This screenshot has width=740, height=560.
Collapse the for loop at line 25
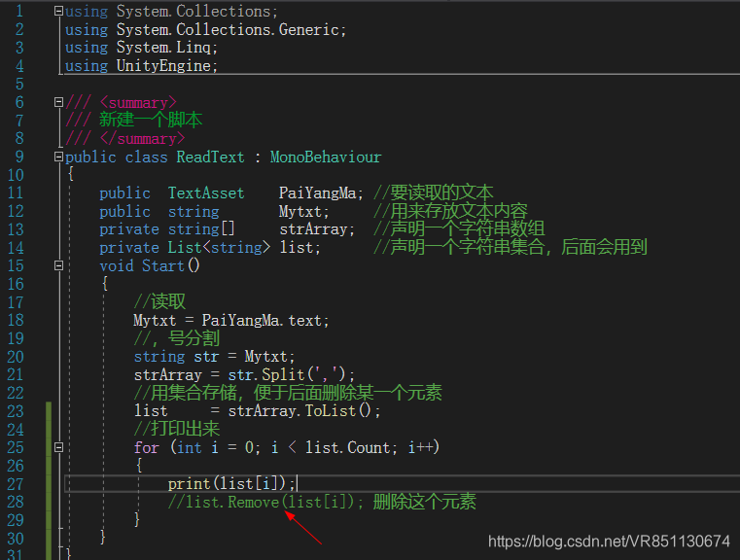(x=58, y=447)
